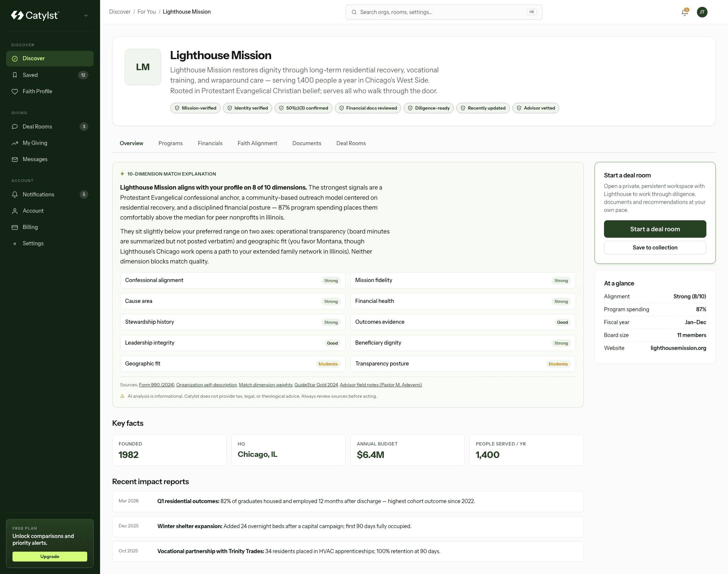Click the Geographic fit dimension row
728x574 pixels.
233,364
